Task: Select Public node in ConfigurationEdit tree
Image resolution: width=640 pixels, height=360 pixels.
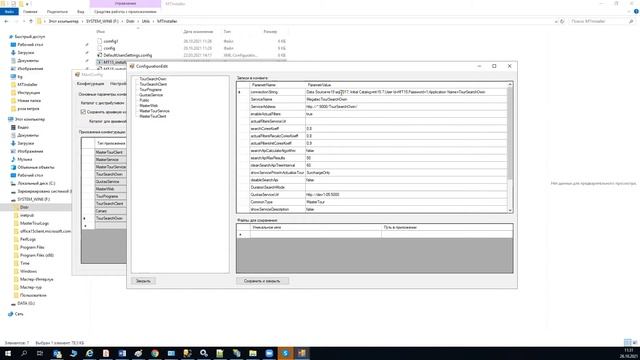Action: point(144,100)
